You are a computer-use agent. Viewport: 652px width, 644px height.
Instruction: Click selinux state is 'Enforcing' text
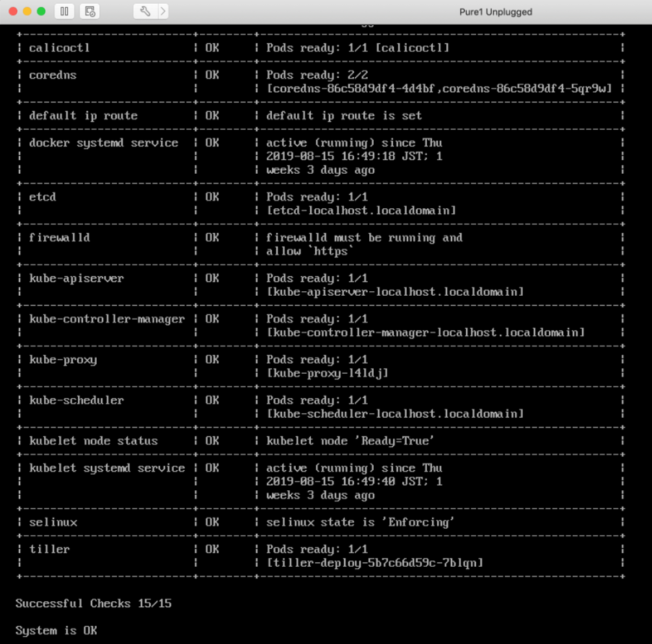point(361,522)
